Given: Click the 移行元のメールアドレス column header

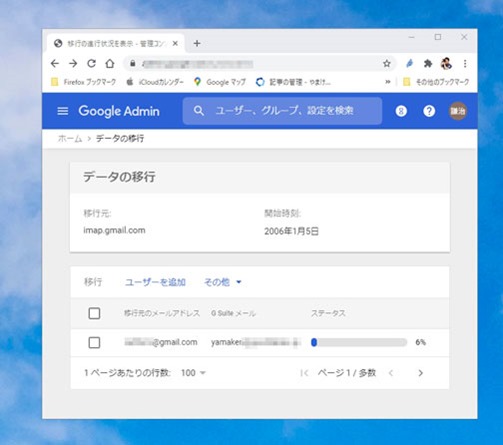Looking at the screenshot, I should click(x=162, y=313).
